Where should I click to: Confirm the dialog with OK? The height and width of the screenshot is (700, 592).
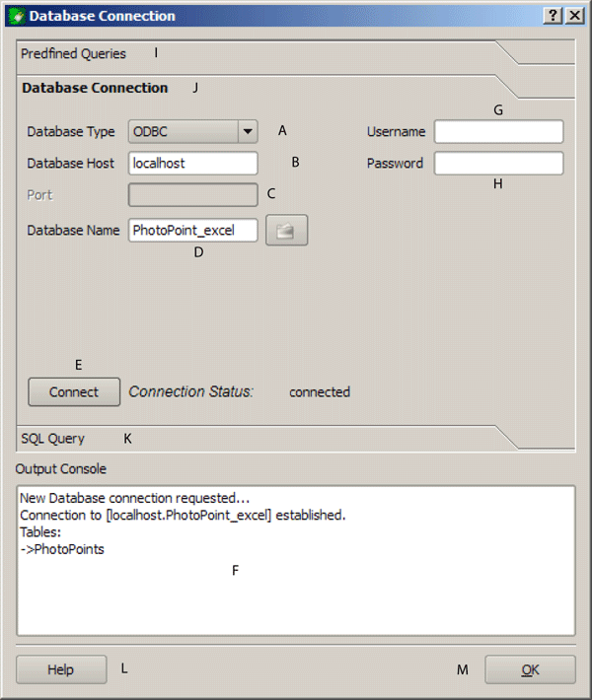(530, 669)
